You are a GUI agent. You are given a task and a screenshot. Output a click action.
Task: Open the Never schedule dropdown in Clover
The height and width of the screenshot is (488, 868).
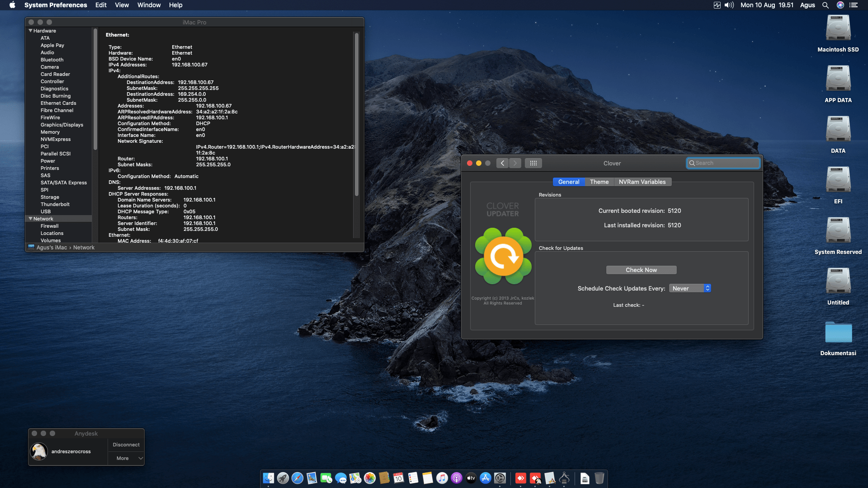(x=690, y=288)
